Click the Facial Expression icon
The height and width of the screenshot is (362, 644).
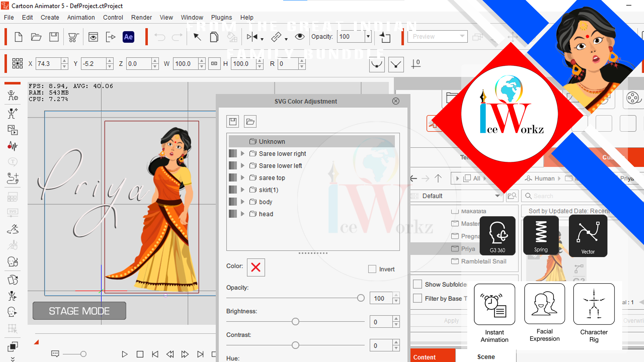[545, 304]
